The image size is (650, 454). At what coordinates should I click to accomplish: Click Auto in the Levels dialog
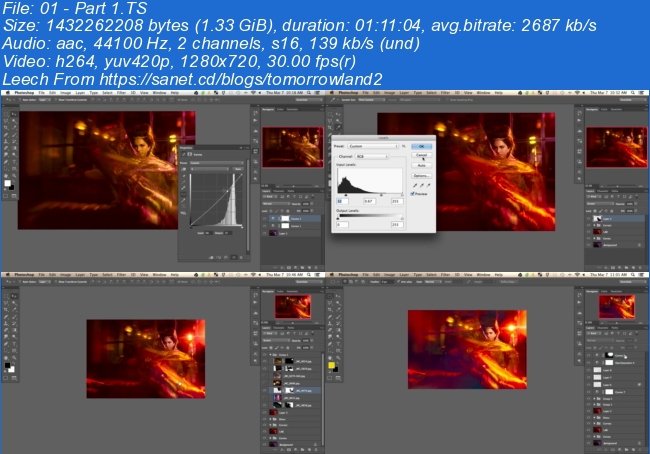point(422,165)
